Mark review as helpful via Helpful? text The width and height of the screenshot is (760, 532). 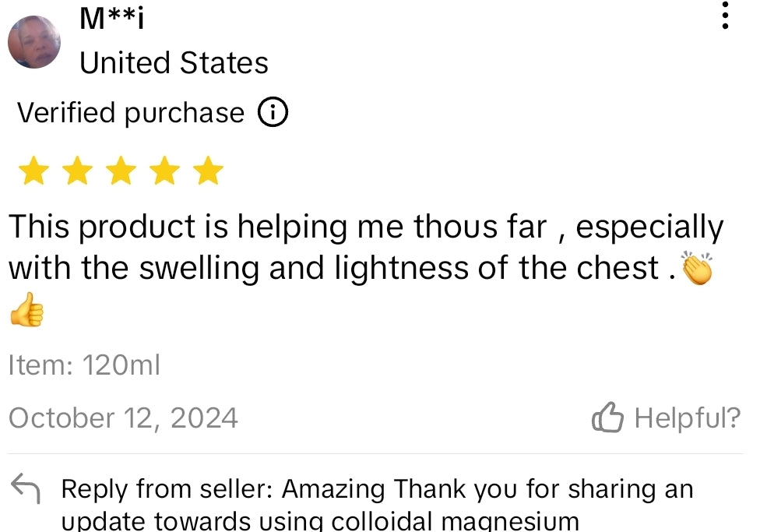687,418
